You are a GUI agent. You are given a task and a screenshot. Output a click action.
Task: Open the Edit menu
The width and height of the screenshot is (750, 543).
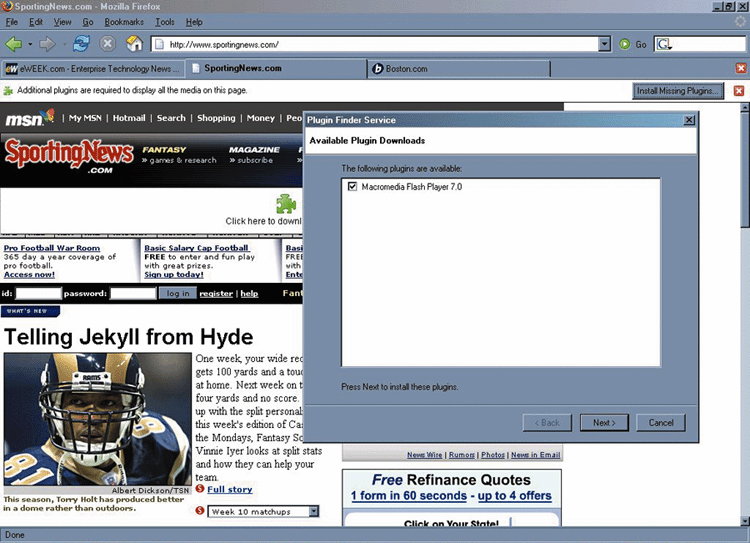[36, 22]
